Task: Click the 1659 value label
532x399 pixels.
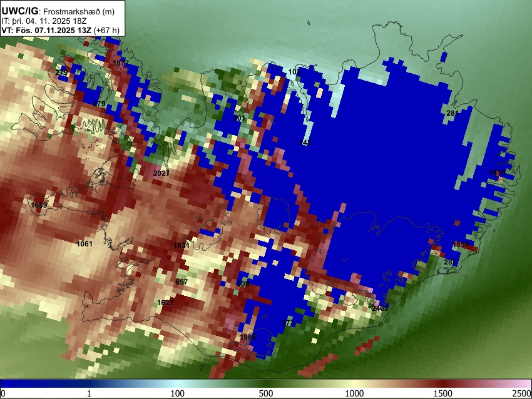Action: (39, 205)
